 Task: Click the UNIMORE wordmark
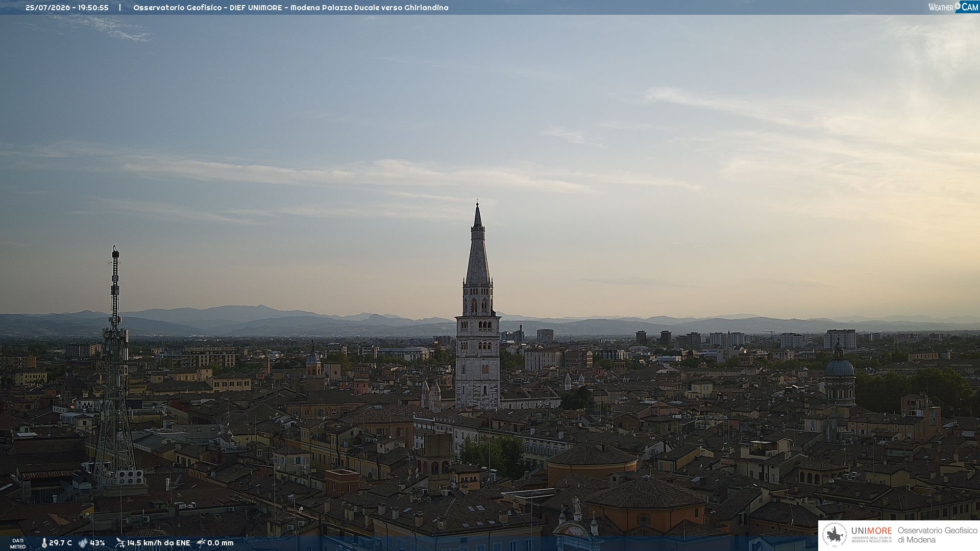pyautogui.click(x=871, y=531)
